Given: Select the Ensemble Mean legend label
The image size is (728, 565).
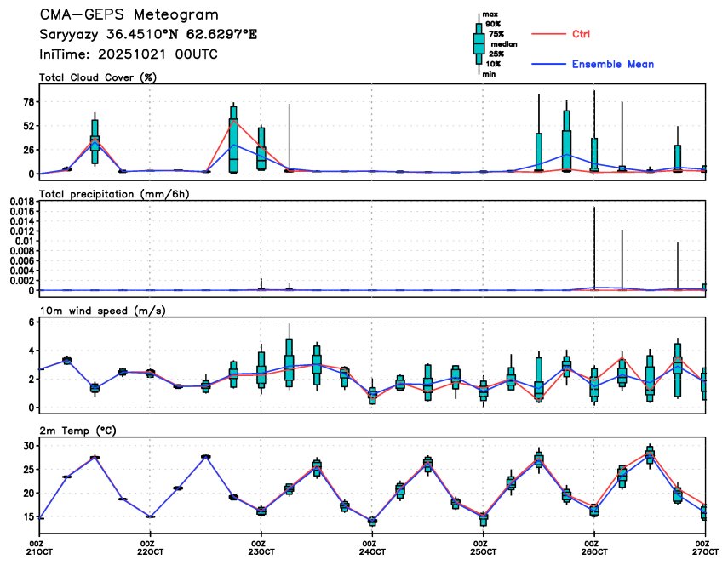Looking at the screenshot, I should coord(613,65).
